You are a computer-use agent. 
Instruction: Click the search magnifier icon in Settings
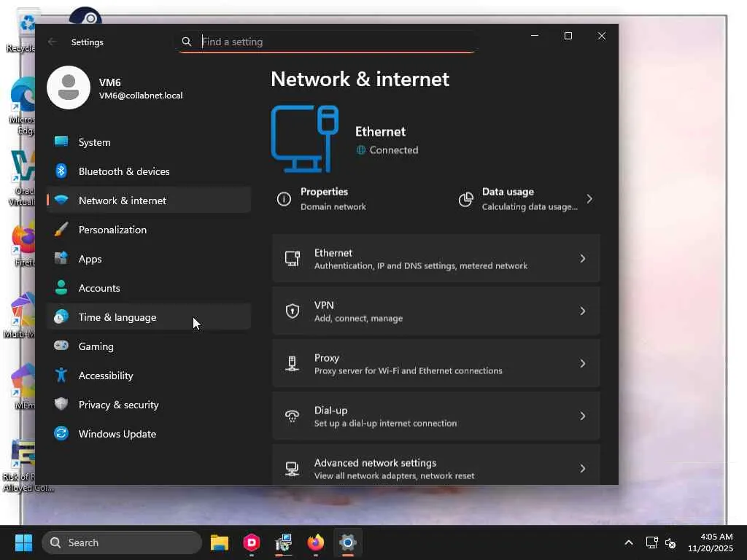187,42
